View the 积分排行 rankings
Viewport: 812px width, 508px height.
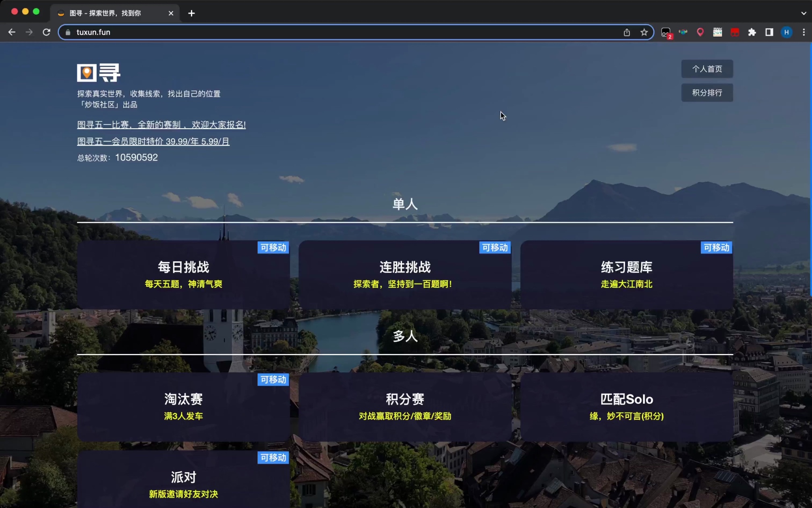pos(707,92)
